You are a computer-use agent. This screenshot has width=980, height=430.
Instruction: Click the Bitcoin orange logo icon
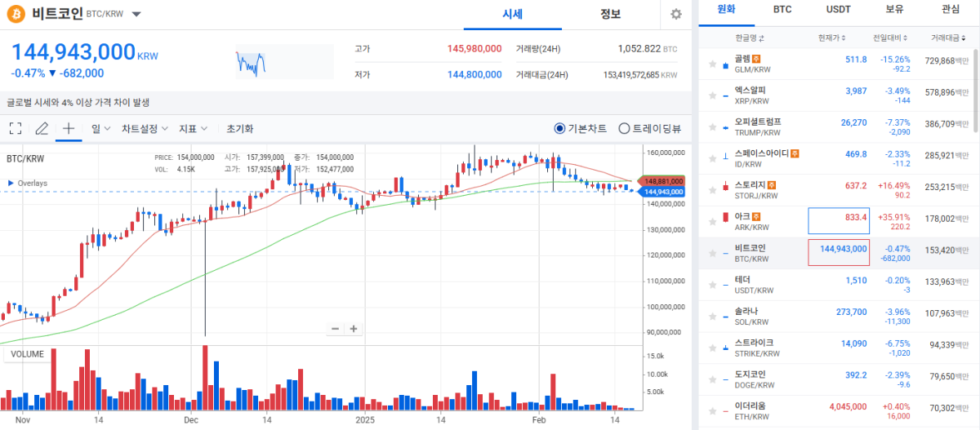coord(16,14)
